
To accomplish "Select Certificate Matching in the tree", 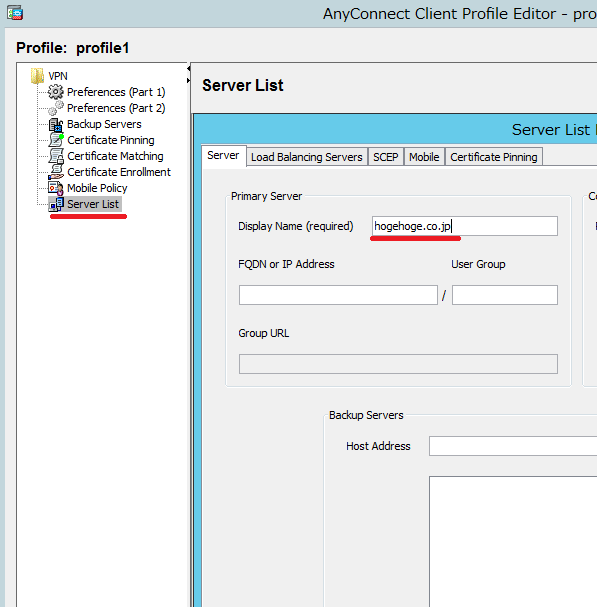I will 115,156.
